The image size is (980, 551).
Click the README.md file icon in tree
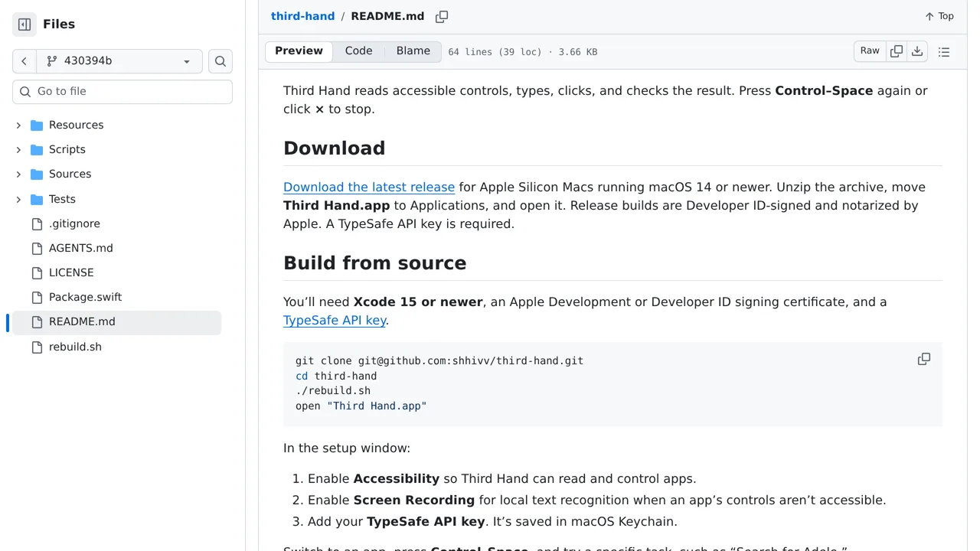click(x=37, y=322)
